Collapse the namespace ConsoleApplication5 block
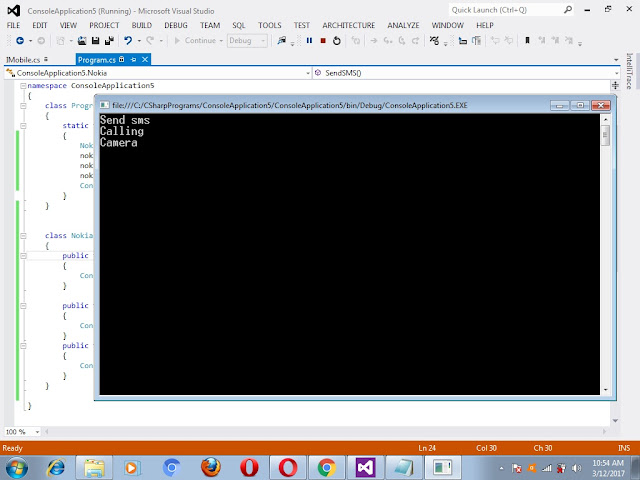Viewport: 640px width, 480px height. tap(23, 86)
